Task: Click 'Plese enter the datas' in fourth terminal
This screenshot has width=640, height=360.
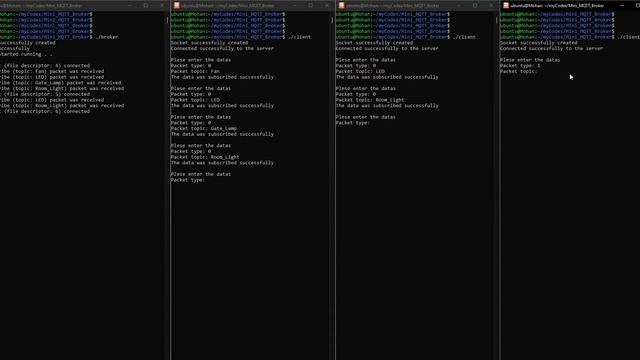Action: point(530,60)
